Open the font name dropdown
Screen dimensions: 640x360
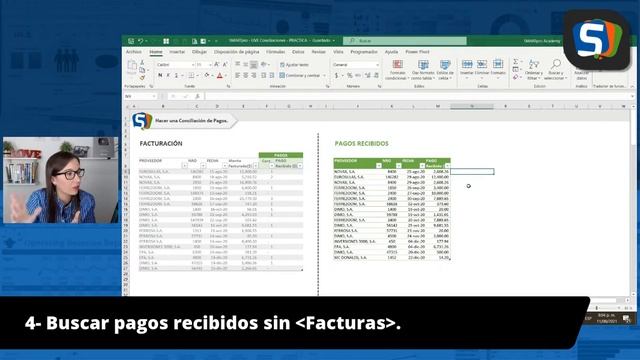[193, 65]
